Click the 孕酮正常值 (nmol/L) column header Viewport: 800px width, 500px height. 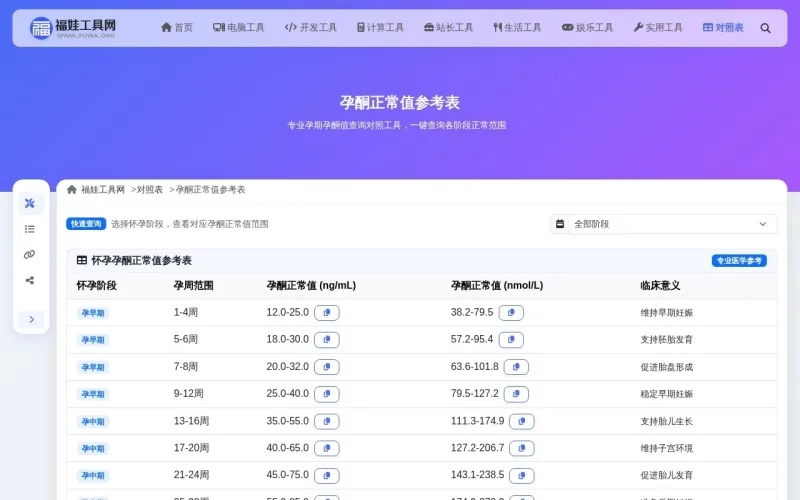pyautogui.click(x=497, y=286)
